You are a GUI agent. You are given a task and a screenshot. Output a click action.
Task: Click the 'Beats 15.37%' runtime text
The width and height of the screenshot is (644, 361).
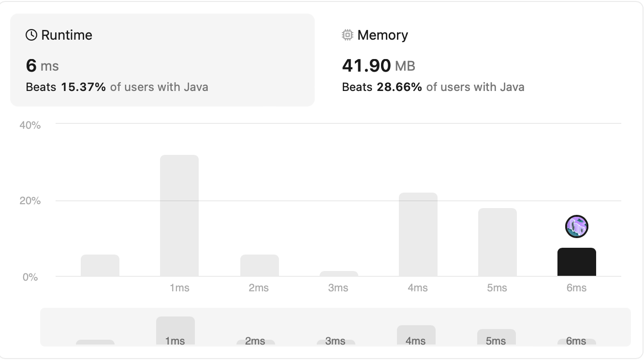coord(66,87)
